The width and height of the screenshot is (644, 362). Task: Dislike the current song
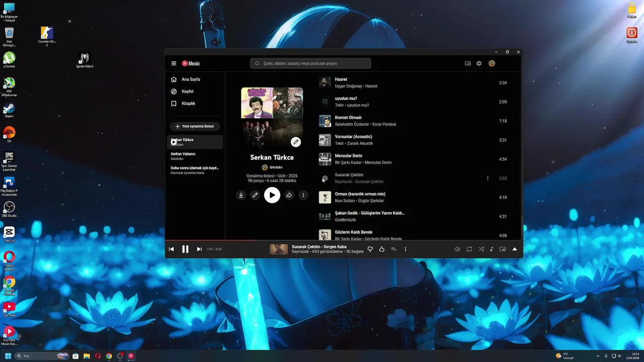click(x=370, y=249)
